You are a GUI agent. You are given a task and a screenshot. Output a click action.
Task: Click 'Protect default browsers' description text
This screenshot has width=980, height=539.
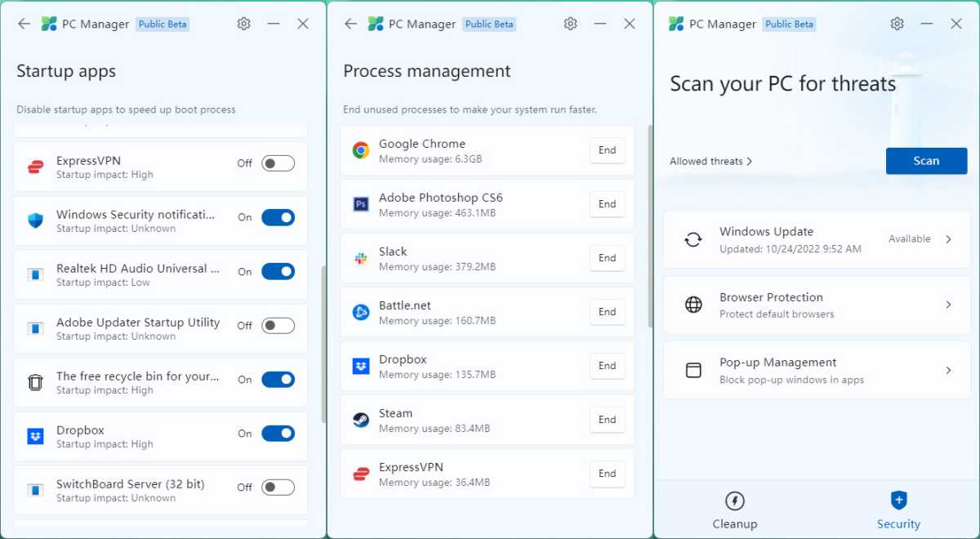click(777, 314)
